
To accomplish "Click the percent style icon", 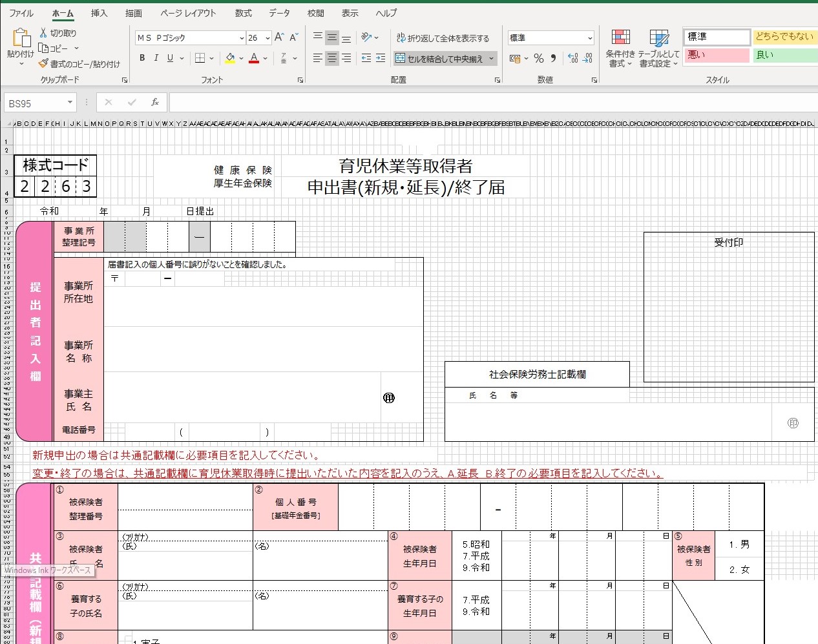I will (x=539, y=58).
